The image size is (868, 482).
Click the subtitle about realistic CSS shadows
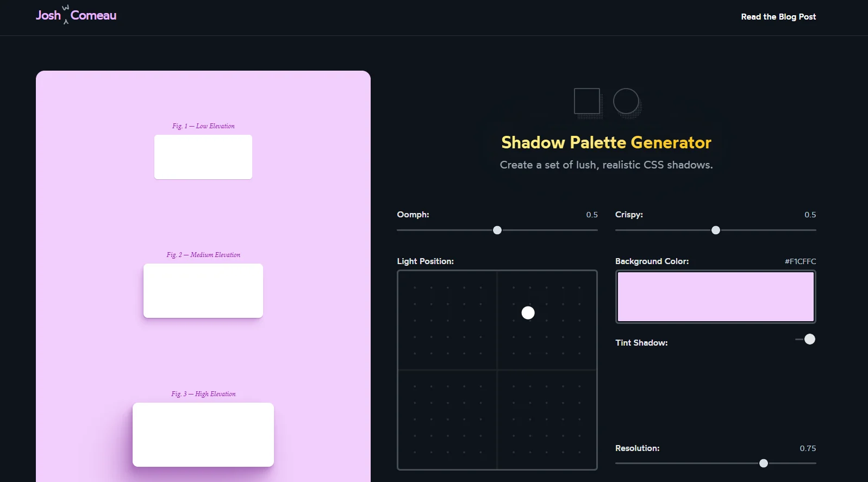point(606,165)
